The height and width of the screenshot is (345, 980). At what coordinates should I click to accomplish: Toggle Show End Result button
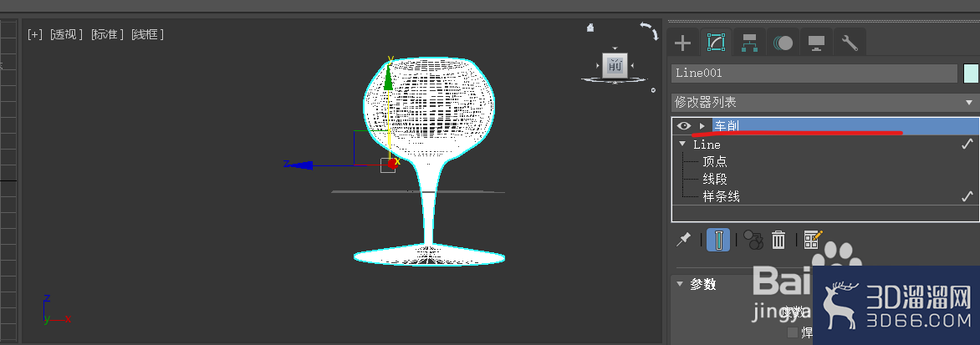tap(718, 240)
